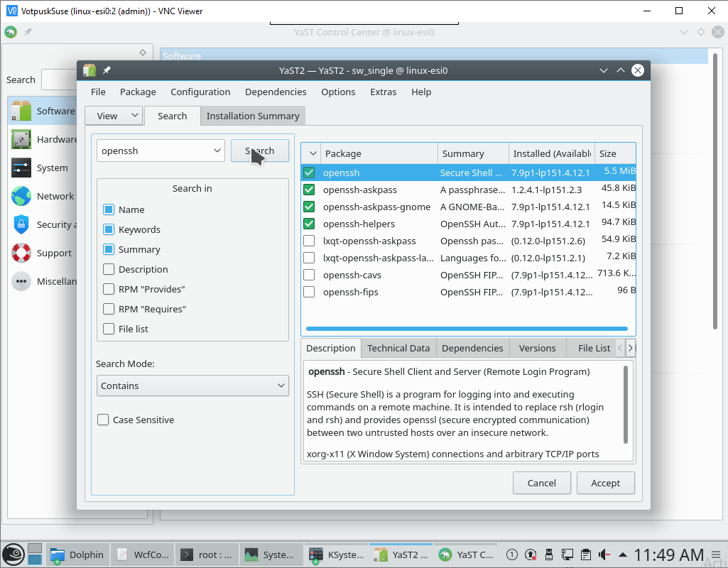Click the description pane vertical scrollbar
The image size is (728, 568).
pyautogui.click(x=626, y=404)
